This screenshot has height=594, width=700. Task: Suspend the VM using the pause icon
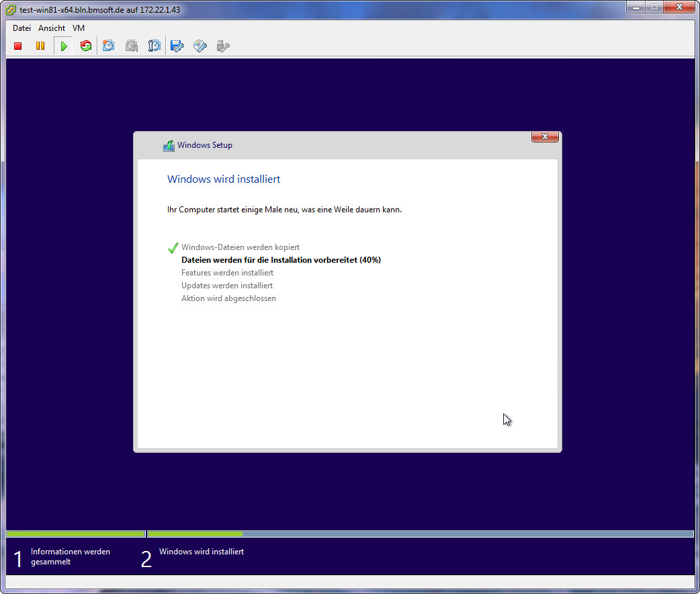coord(40,46)
